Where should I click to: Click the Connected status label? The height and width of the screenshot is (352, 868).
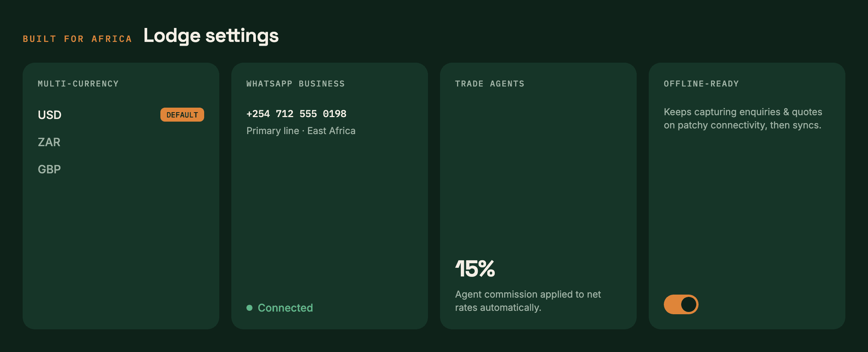click(285, 308)
